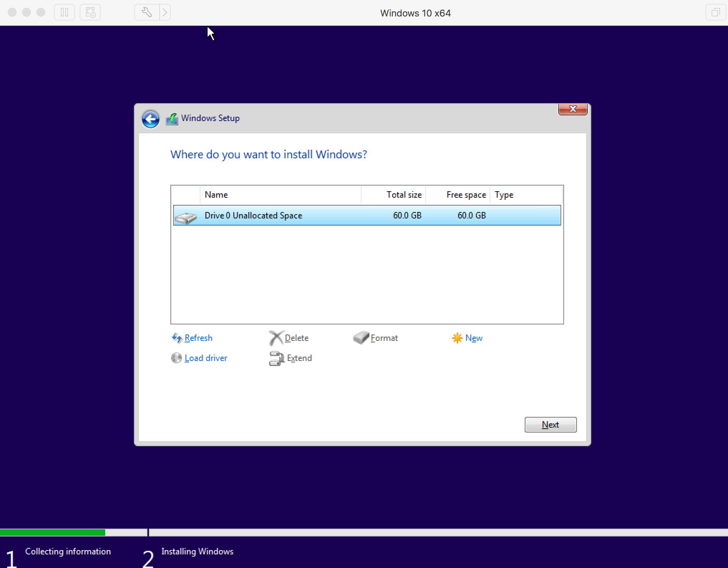Click the Format link
The width and height of the screenshot is (728, 568).
[x=384, y=338]
